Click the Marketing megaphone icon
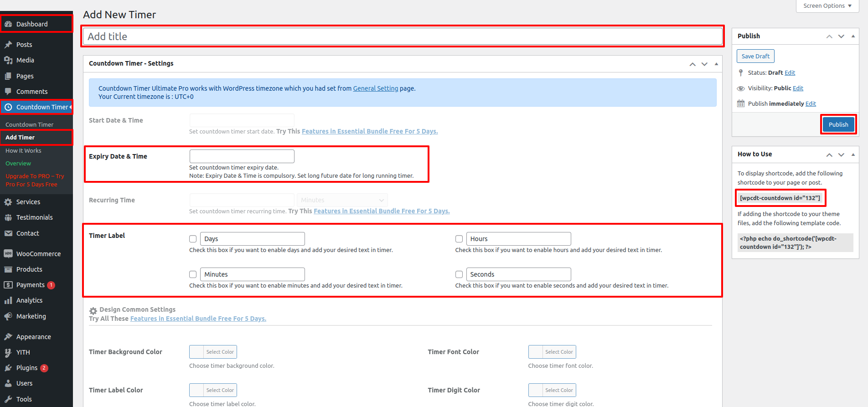Image resolution: width=868 pixels, height=407 pixels. point(8,316)
